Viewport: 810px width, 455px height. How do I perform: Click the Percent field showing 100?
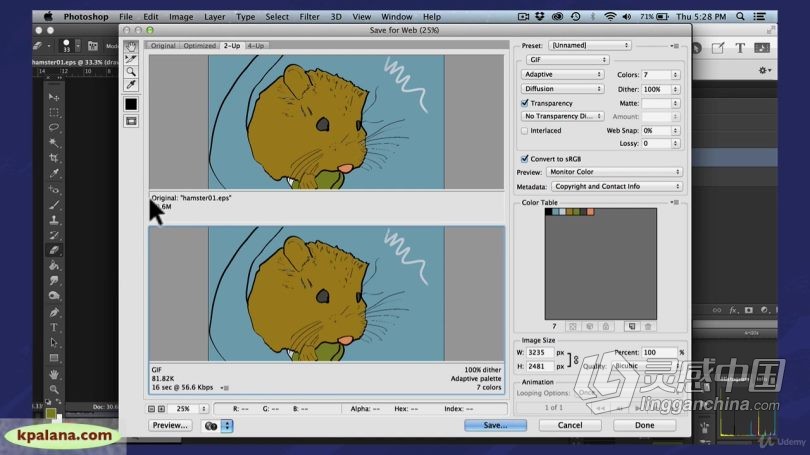pyautogui.click(x=659, y=352)
